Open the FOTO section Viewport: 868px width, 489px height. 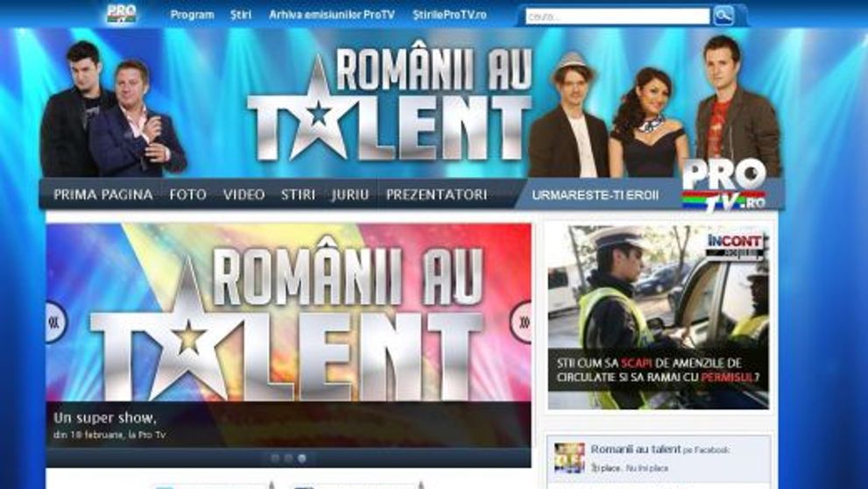click(x=187, y=195)
